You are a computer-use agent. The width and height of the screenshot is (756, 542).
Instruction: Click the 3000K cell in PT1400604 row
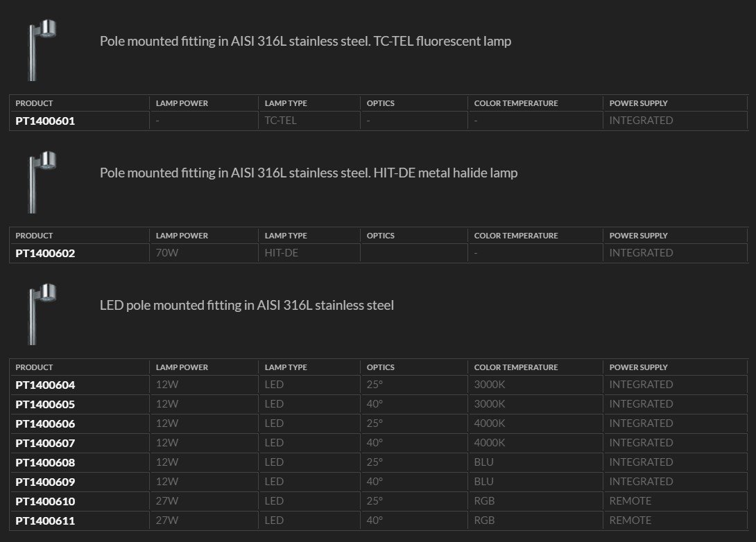490,385
